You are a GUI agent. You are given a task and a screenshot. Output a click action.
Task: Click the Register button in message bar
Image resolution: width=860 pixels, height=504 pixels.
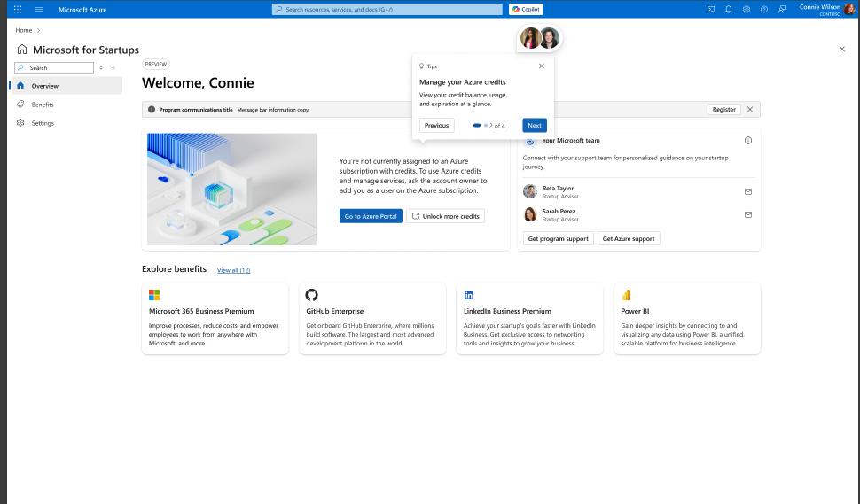point(724,110)
